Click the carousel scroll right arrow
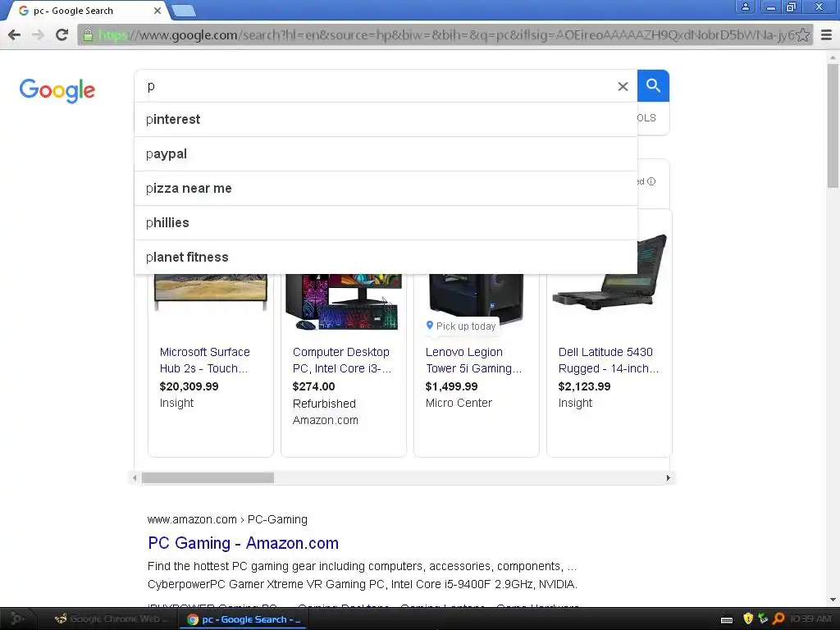The image size is (840, 630). coord(668,478)
